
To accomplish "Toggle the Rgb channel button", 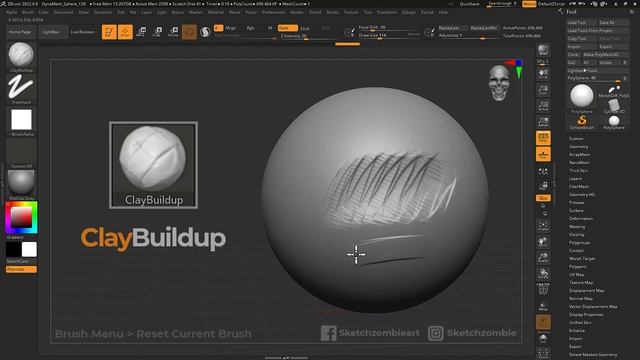I will pyautogui.click(x=250, y=28).
